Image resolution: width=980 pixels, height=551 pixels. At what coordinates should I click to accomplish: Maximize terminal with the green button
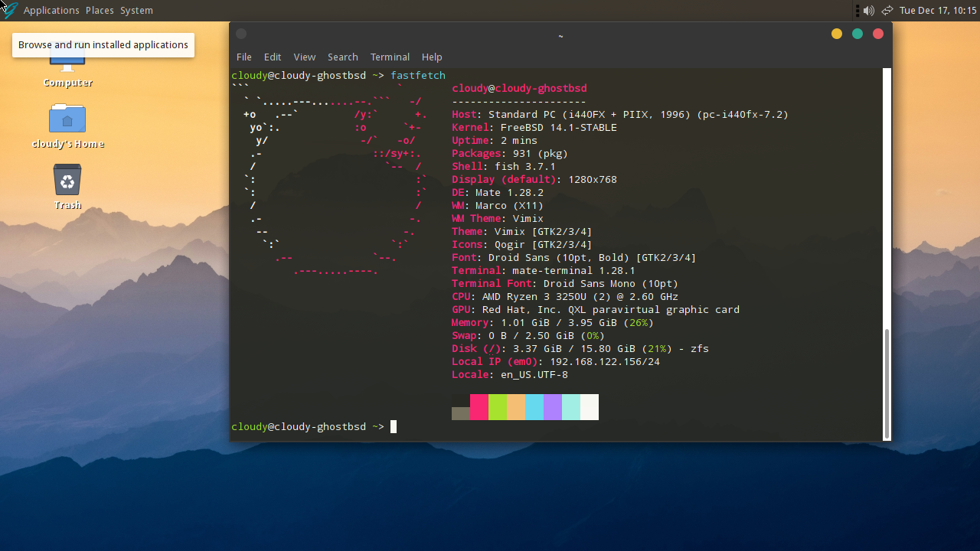coord(857,34)
